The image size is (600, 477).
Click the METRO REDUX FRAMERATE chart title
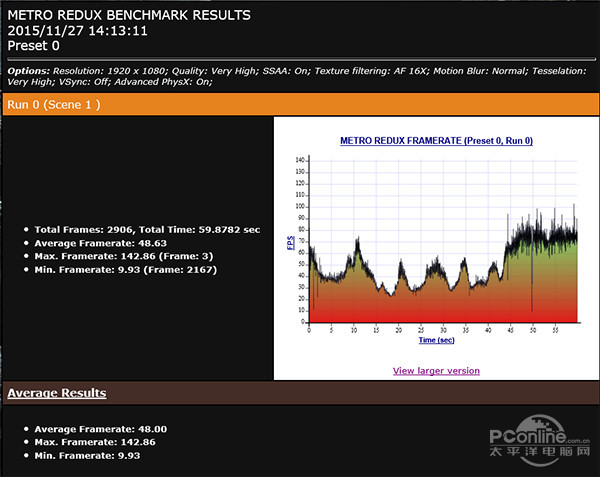click(436, 141)
